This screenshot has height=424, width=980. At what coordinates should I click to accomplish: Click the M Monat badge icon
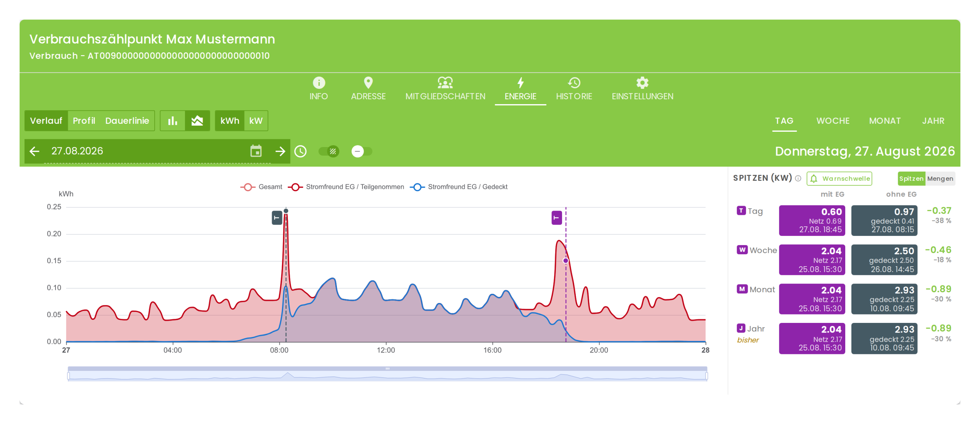click(742, 289)
